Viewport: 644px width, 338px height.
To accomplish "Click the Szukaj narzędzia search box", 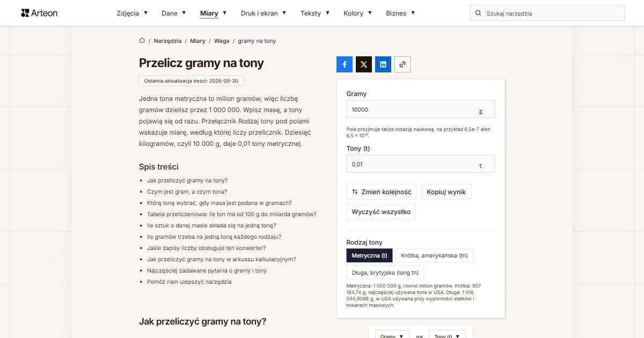I will (x=547, y=13).
